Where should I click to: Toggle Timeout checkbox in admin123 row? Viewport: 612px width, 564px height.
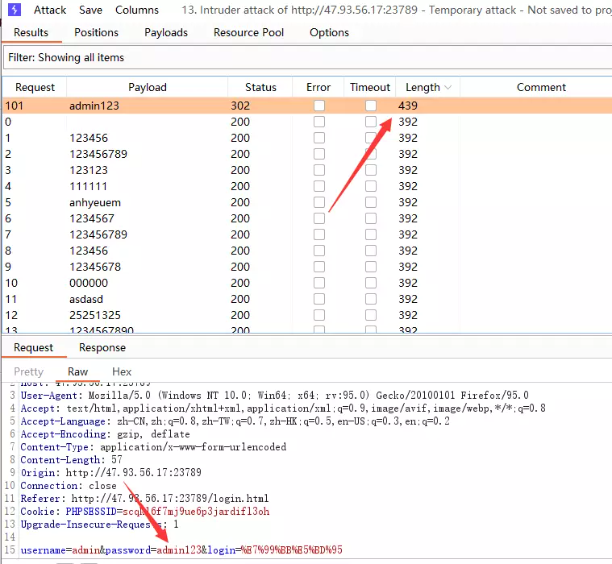point(371,106)
